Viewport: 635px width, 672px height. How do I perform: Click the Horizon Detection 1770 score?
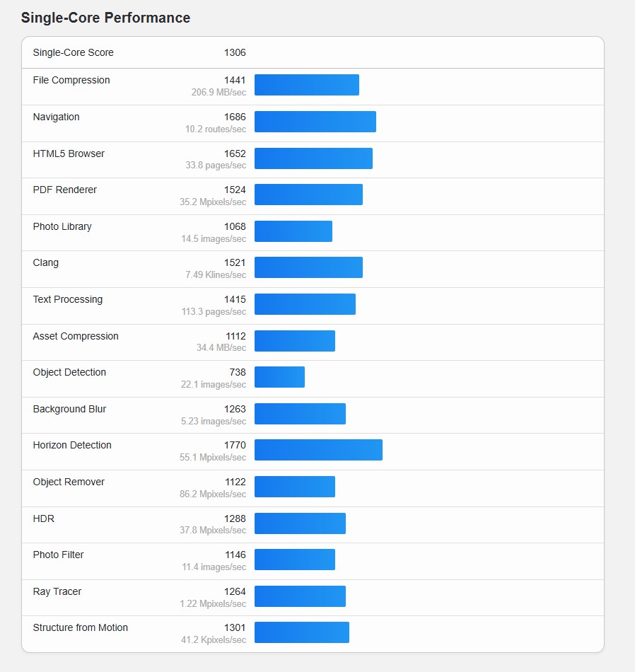click(235, 445)
